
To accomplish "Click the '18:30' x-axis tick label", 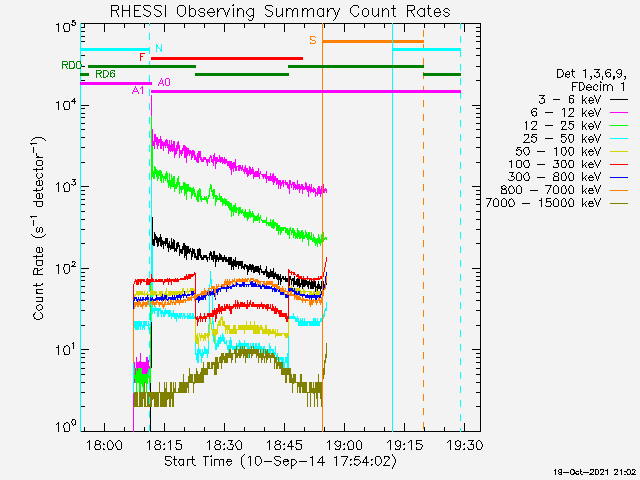I will coord(224,445).
